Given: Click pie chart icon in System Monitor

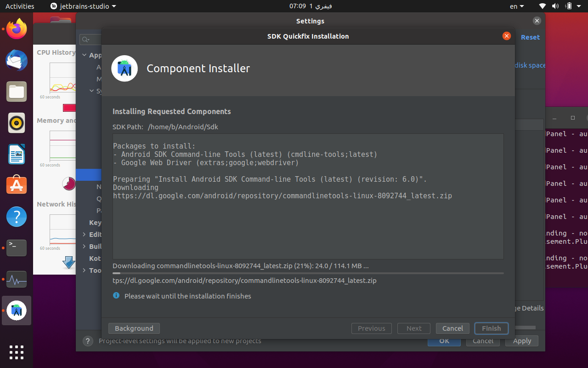Looking at the screenshot, I should pyautogui.click(x=69, y=184).
